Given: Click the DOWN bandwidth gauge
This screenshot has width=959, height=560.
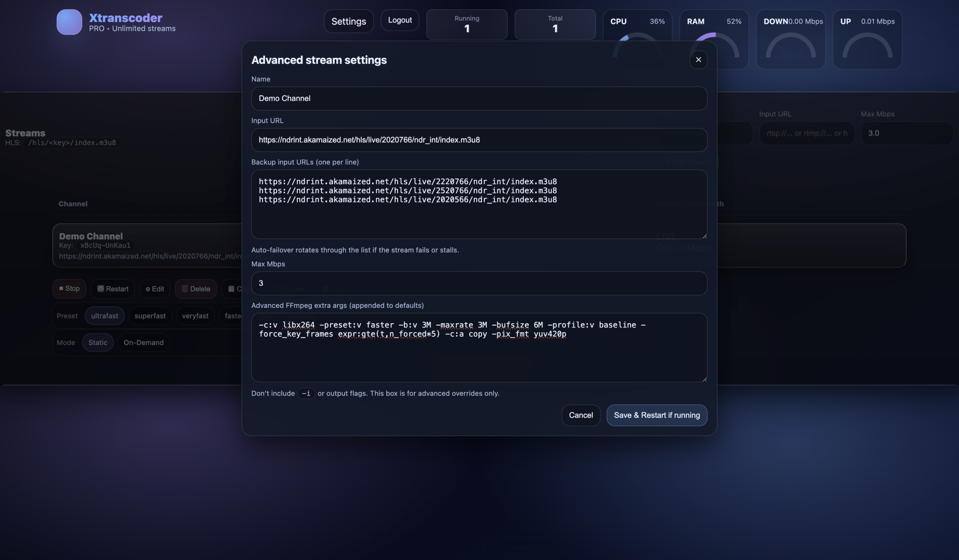Looking at the screenshot, I should pos(791,39).
